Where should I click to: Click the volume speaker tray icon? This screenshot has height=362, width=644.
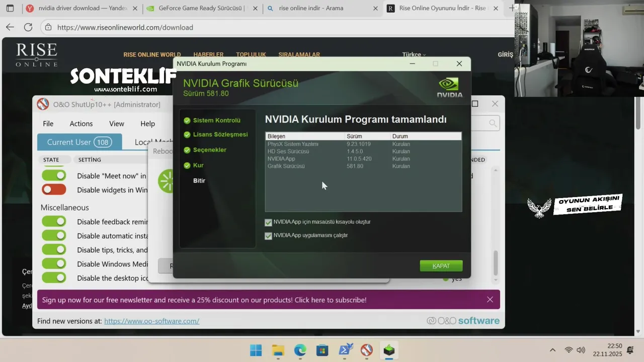coord(581,350)
